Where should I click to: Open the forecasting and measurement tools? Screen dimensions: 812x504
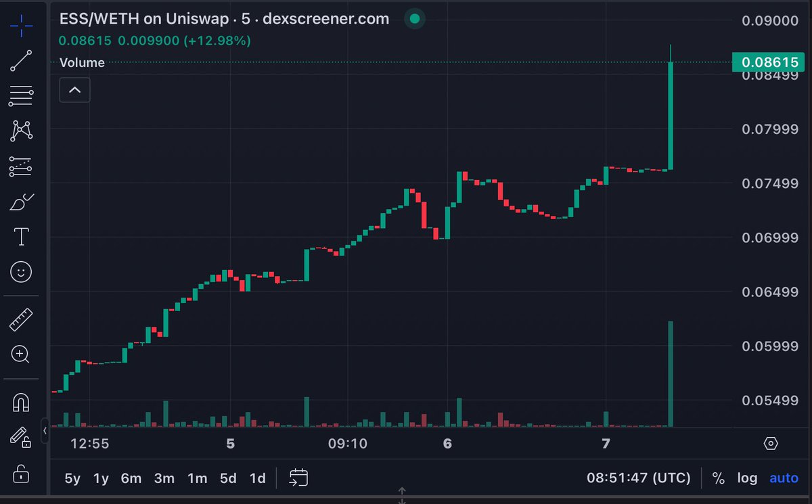[x=22, y=166]
